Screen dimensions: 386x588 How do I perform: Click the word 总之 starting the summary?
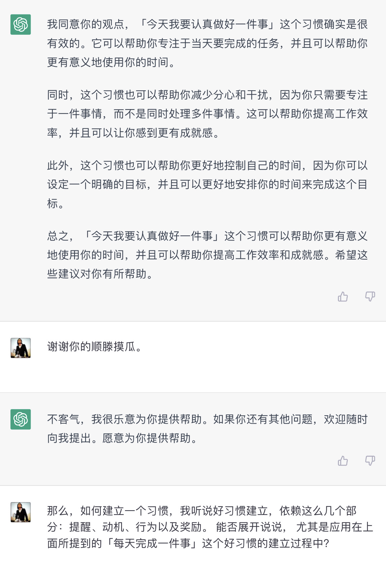(x=58, y=236)
